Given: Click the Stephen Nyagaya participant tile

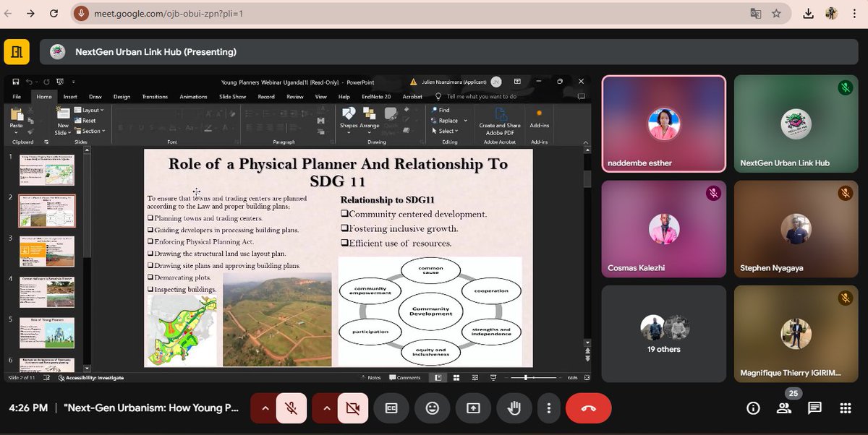Looking at the screenshot, I should tap(796, 228).
